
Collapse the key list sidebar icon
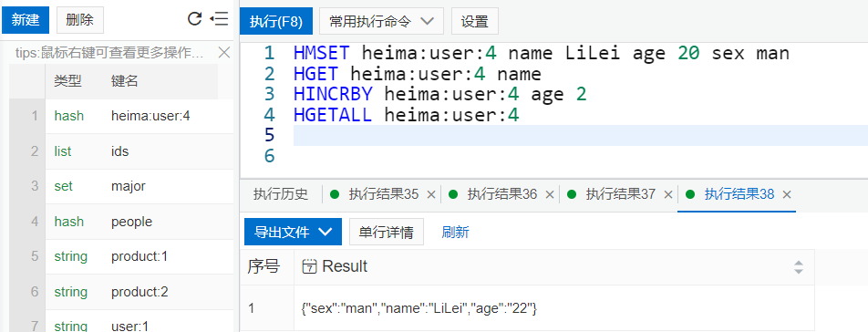[x=219, y=19]
